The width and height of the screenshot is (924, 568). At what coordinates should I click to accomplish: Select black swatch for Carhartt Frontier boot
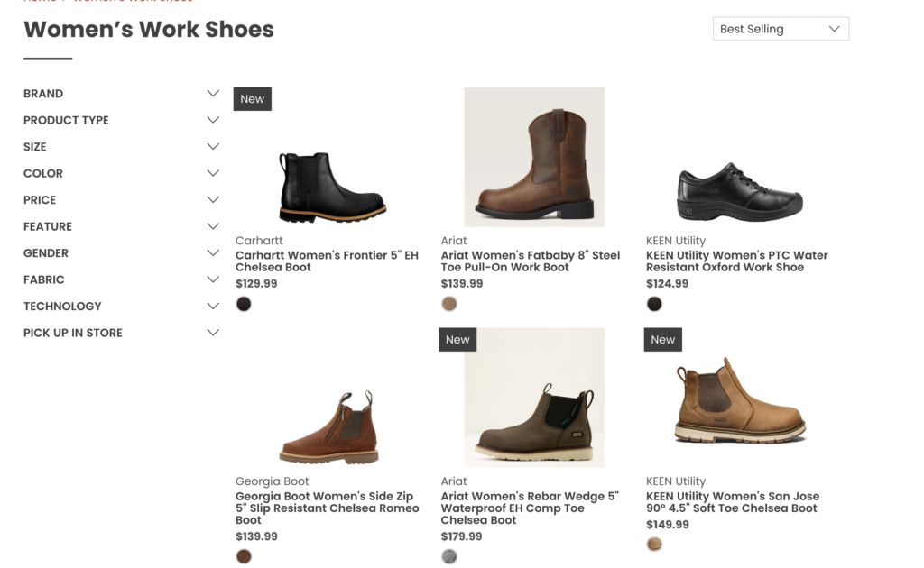point(244,305)
